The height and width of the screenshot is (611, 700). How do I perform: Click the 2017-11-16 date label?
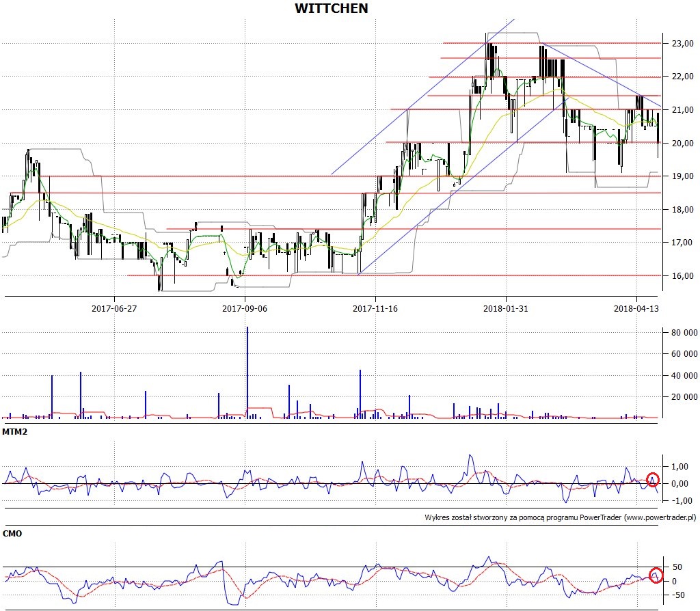pos(375,308)
